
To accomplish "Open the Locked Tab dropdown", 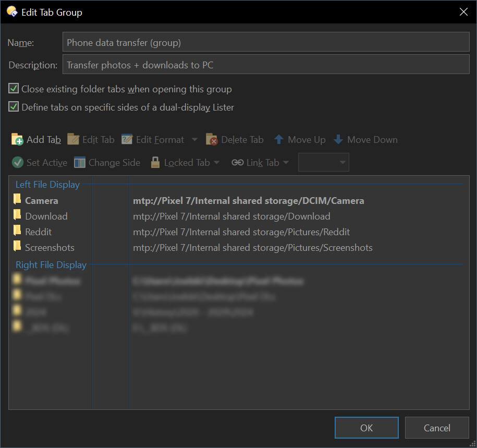I will click(216, 163).
